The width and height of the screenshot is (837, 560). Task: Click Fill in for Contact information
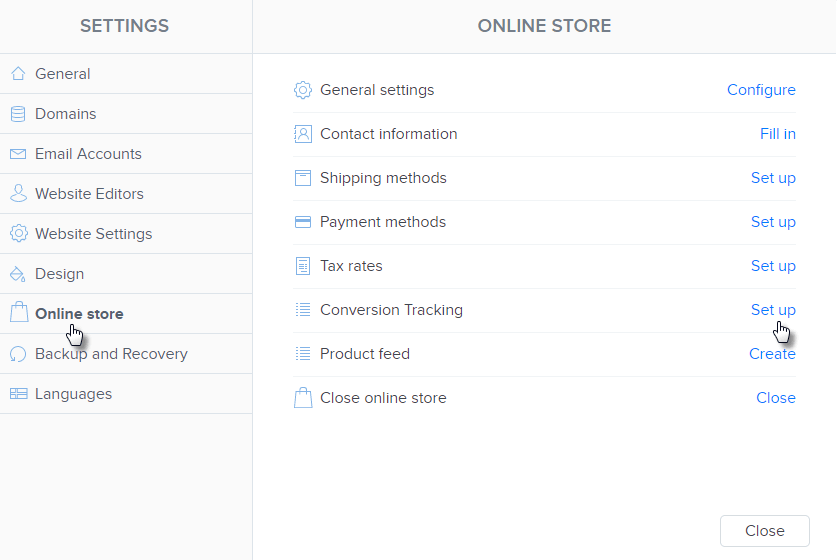pyautogui.click(x=777, y=134)
